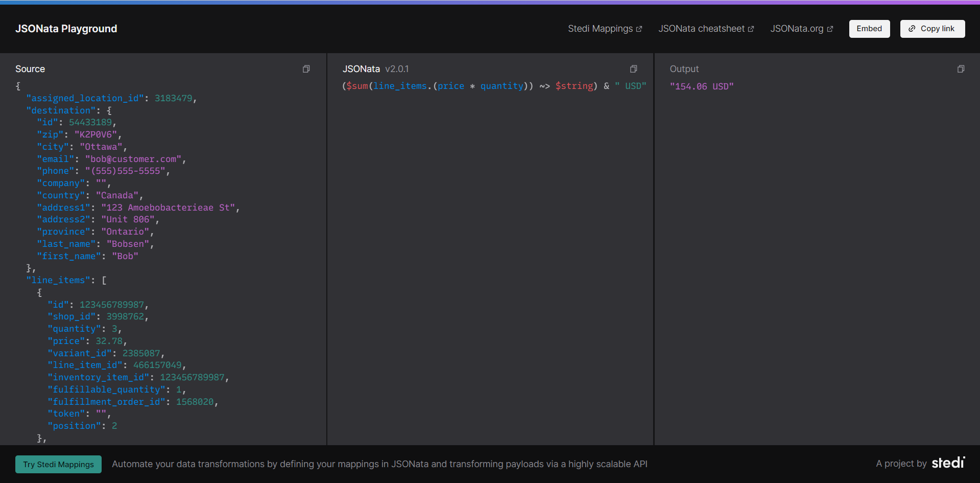Click the Source panel heading
The height and width of the screenshot is (483, 980).
[30, 69]
